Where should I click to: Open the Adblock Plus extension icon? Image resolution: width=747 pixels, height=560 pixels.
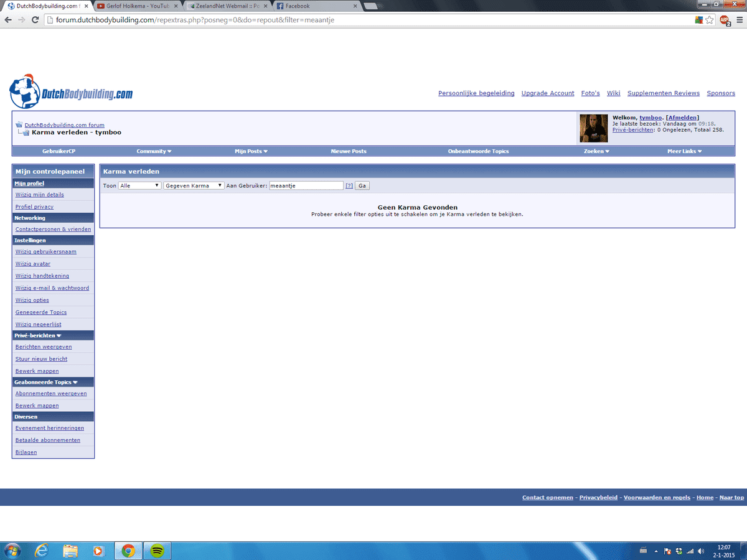(725, 20)
